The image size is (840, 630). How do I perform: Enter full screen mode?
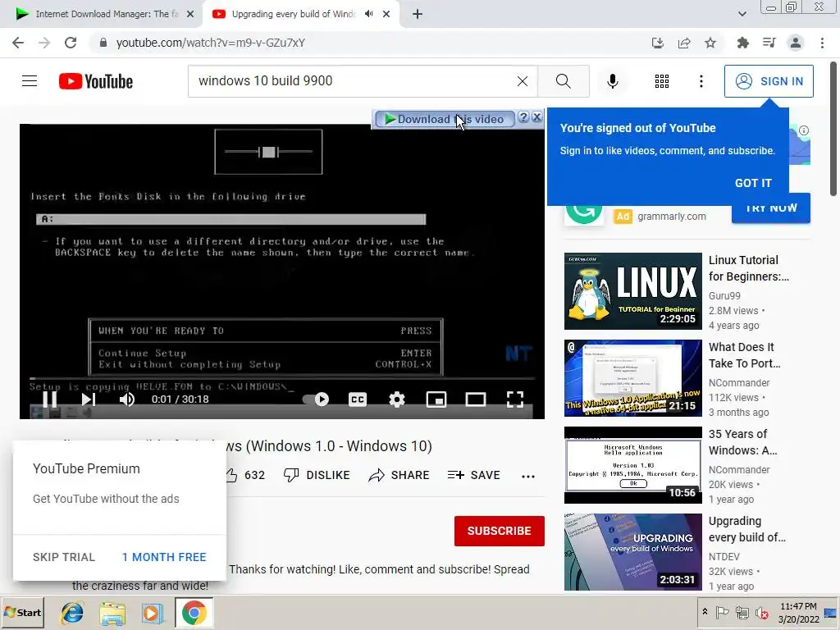pyautogui.click(x=515, y=399)
